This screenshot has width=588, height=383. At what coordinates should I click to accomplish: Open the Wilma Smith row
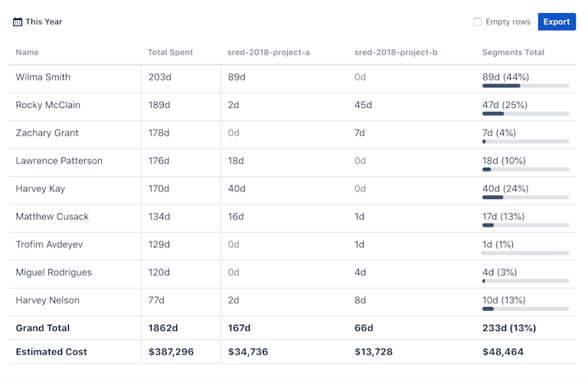click(x=43, y=77)
